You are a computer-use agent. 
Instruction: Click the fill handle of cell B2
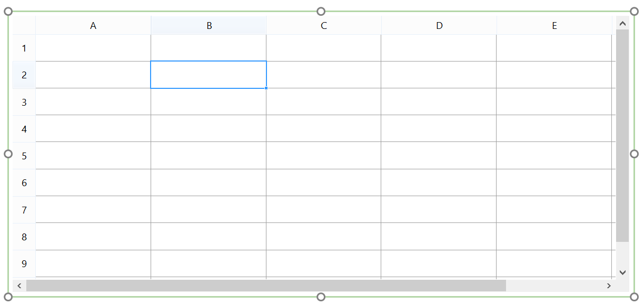pyautogui.click(x=266, y=88)
